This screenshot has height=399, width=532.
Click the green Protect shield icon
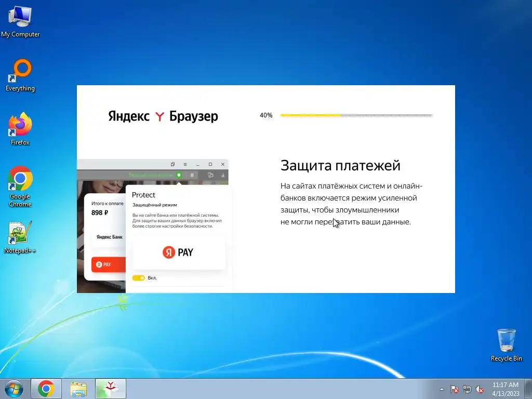coord(179,175)
